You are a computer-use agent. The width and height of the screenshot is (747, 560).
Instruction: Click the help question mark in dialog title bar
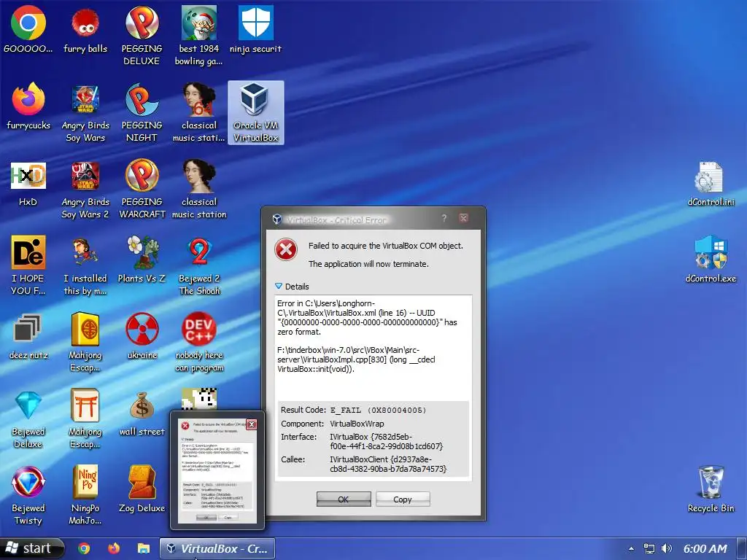pyautogui.click(x=444, y=218)
